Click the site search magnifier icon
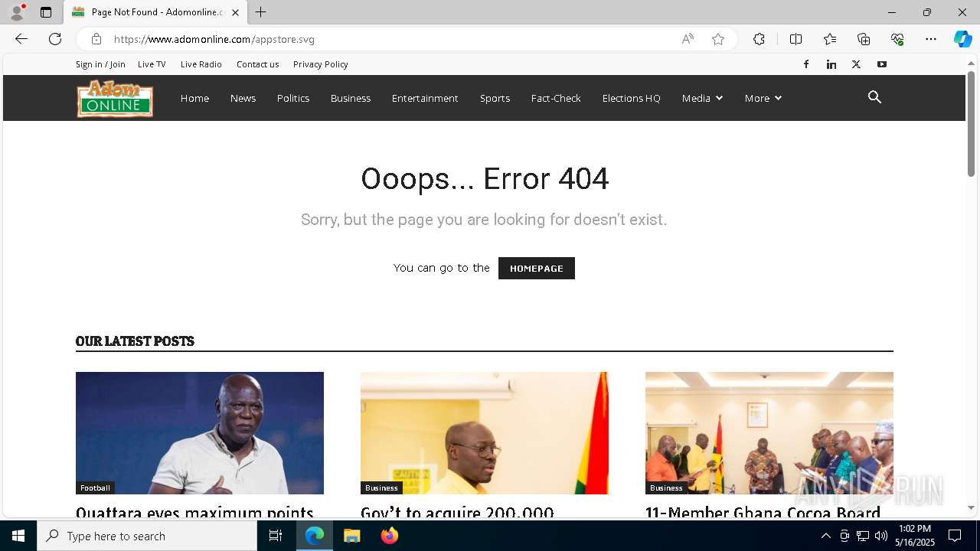Screen dimensions: 980x551 tap(875, 97)
